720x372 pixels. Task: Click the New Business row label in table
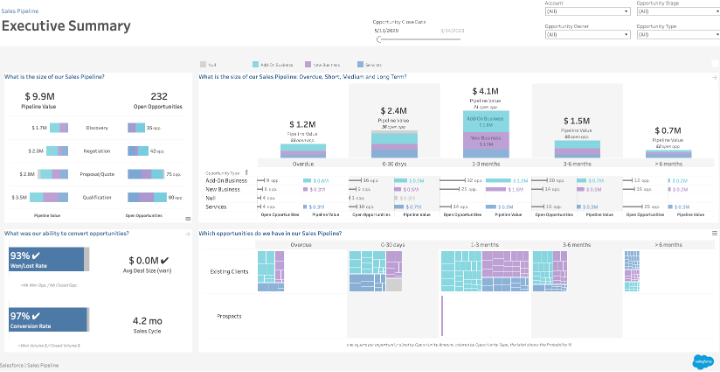click(222, 189)
